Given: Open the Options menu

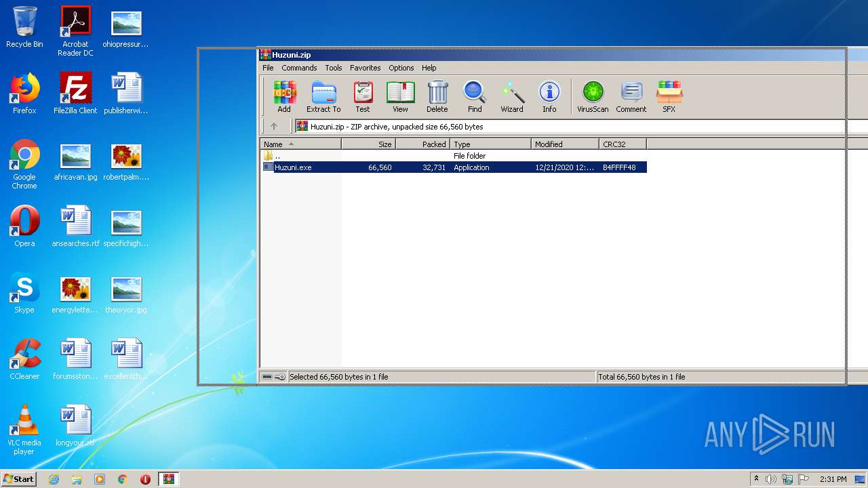Looking at the screenshot, I should (401, 68).
